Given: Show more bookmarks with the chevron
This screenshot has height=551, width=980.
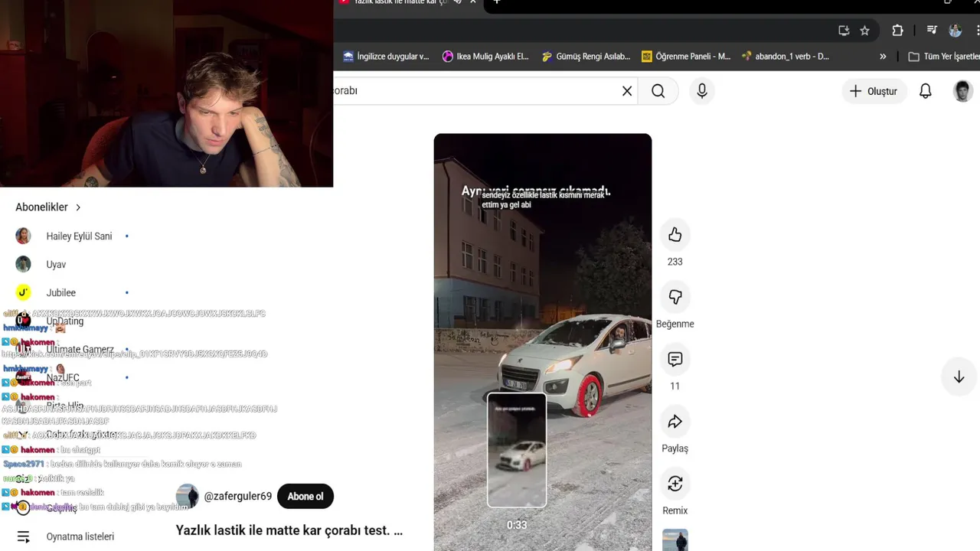Looking at the screenshot, I should coord(883,57).
